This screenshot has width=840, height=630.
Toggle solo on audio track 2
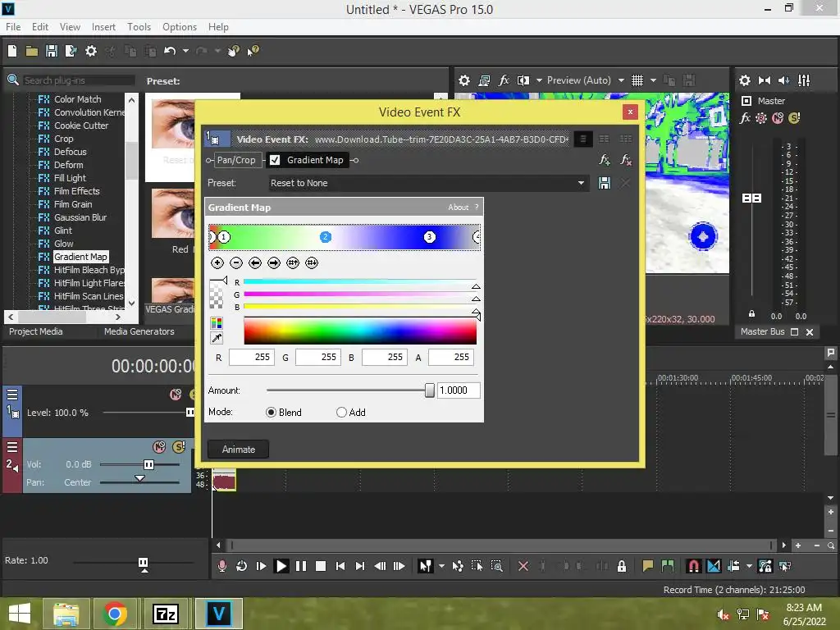(178, 447)
